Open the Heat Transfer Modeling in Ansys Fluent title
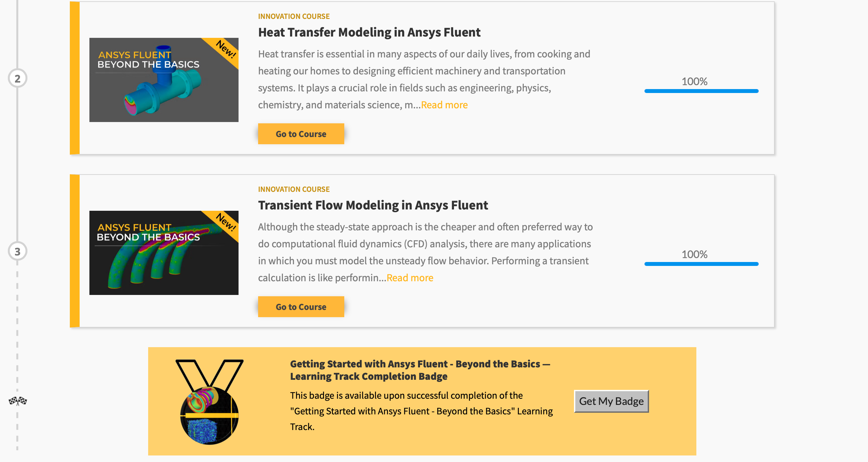The height and width of the screenshot is (462, 868). click(x=369, y=32)
